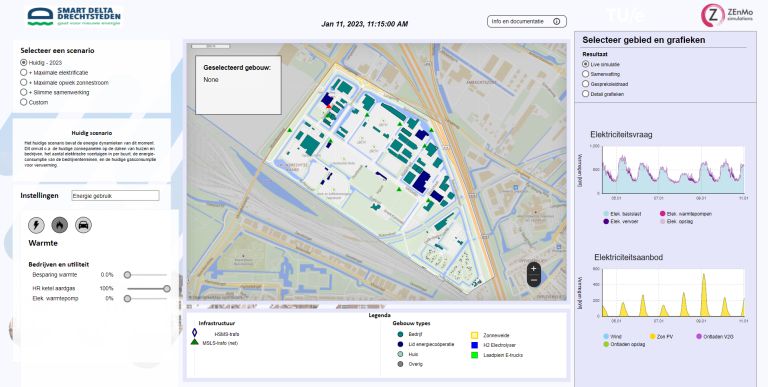Select the Samenvatting result option
768x387 pixels.
coord(585,74)
